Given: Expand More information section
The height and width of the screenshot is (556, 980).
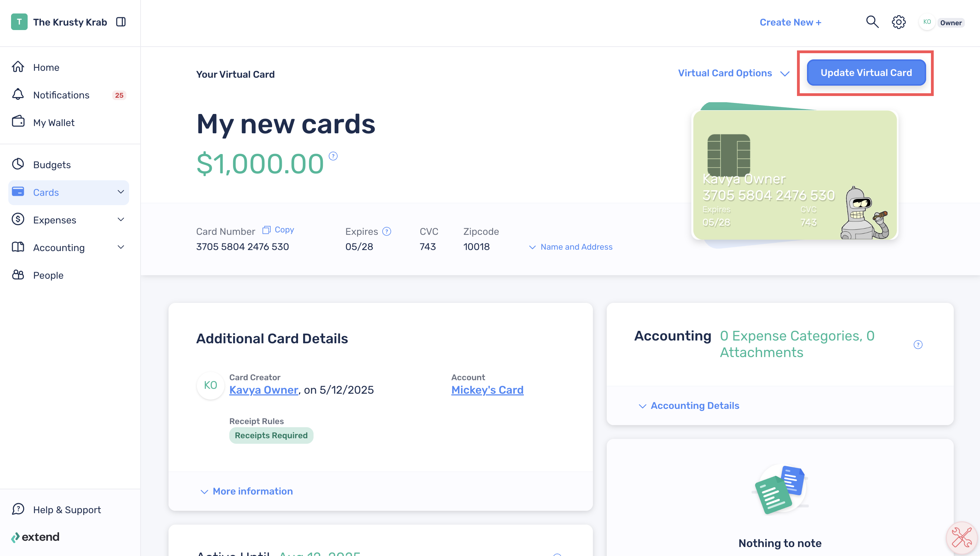Looking at the screenshot, I should (x=247, y=491).
